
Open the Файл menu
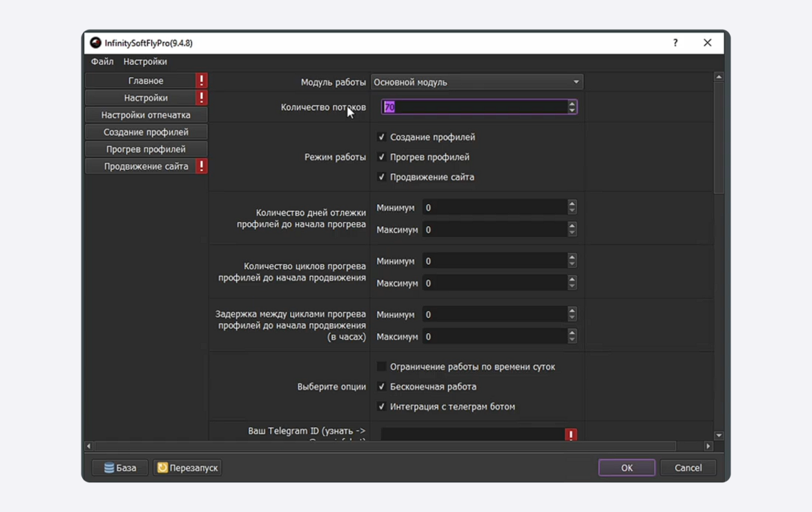pos(102,61)
